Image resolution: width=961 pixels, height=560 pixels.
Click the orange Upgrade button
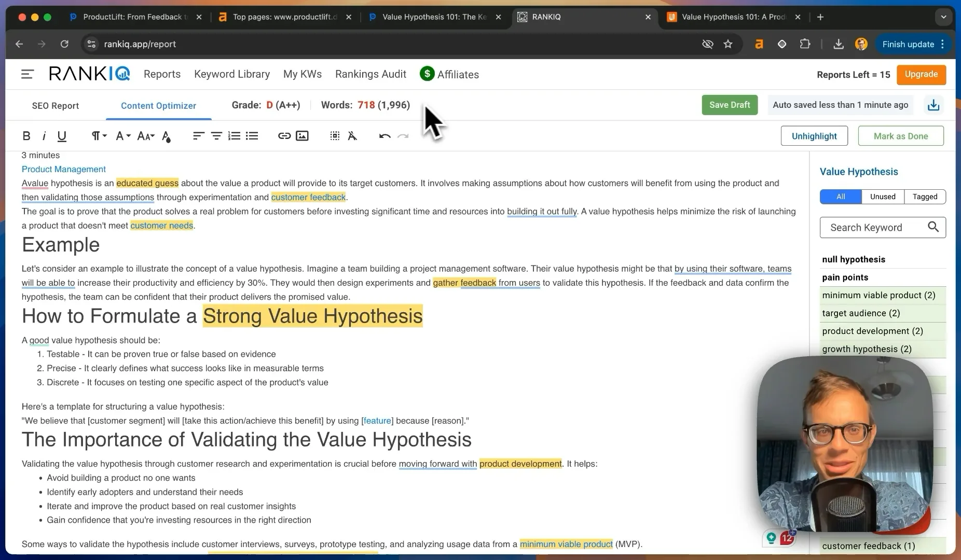pyautogui.click(x=921, y=74)
